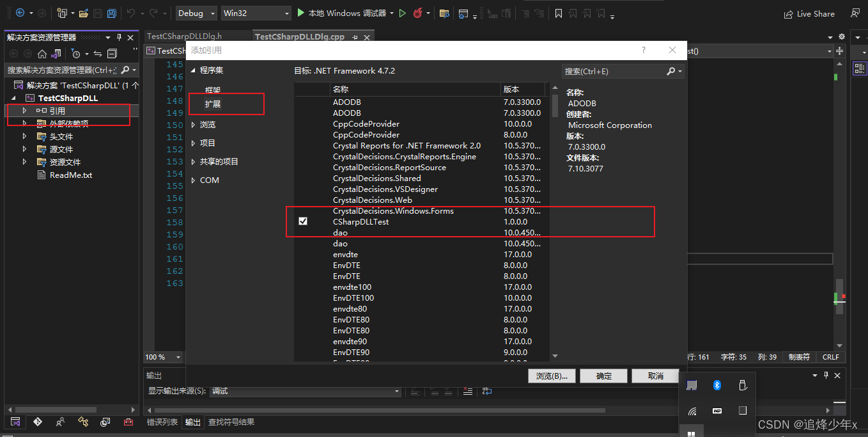Expand the 头文件 folder node

(x=25, y=136)
